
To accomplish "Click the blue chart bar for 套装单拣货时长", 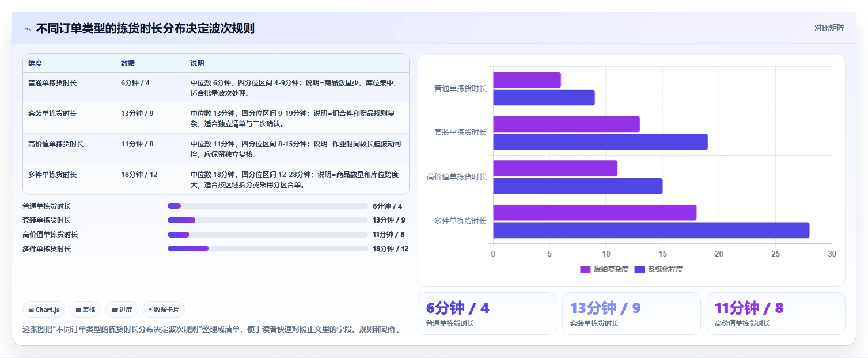I will (x=600, y=142).
